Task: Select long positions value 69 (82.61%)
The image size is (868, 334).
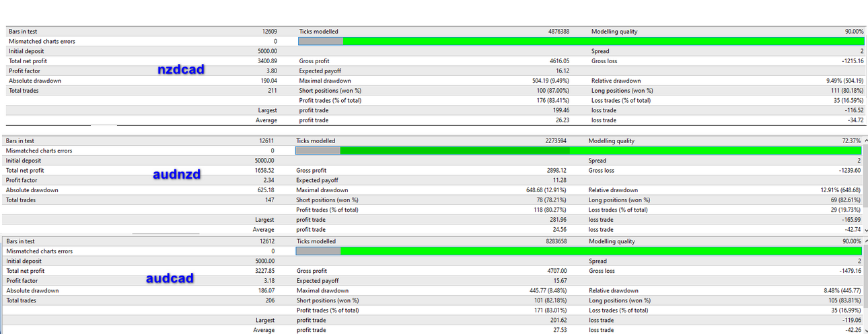Action: click(846, 200)
